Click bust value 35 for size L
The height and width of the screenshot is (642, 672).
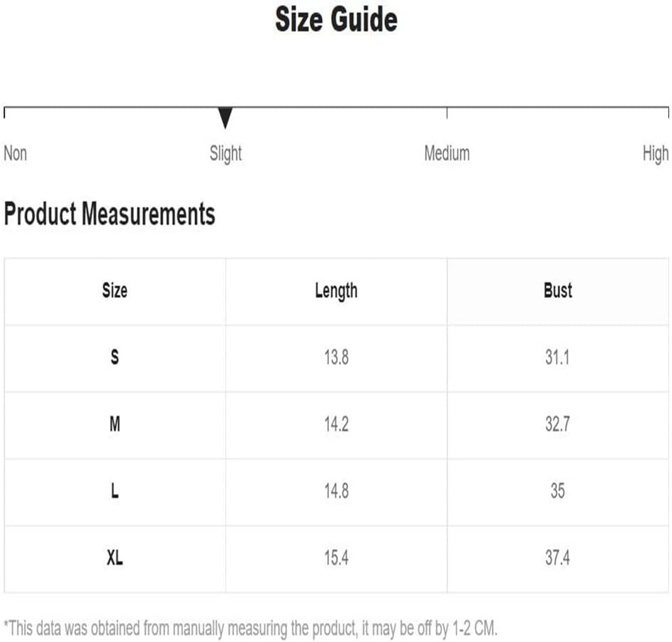[558, 492]
